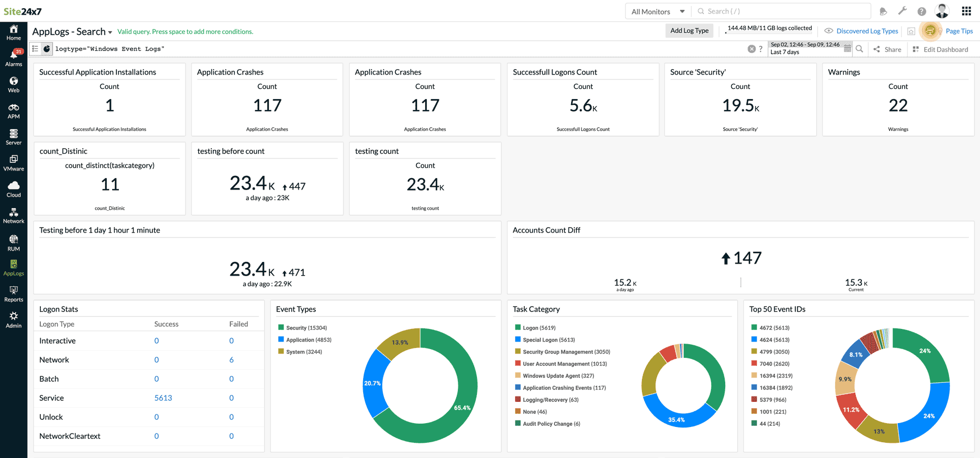
Task: Click the query syntax help question mark
Action: point(761,49)
